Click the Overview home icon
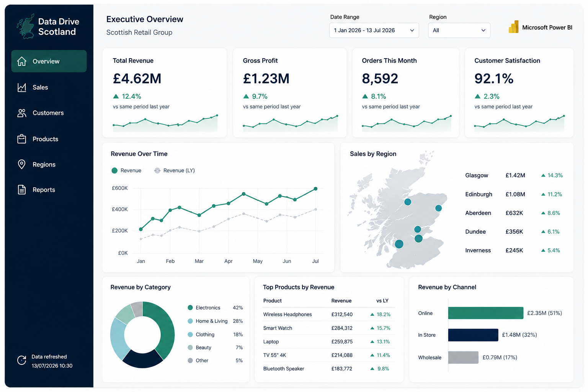This screenshot has width=588, height=392. (22, 61)
